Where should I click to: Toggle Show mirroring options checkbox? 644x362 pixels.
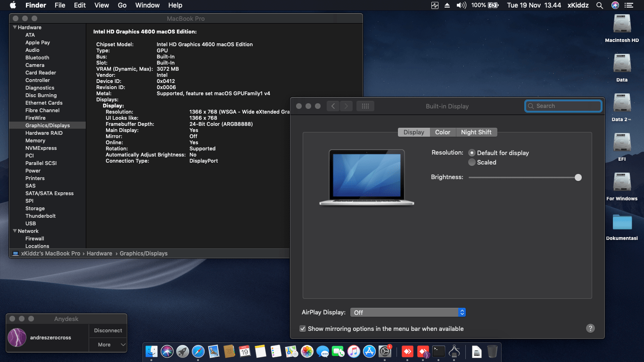(303, 329)
